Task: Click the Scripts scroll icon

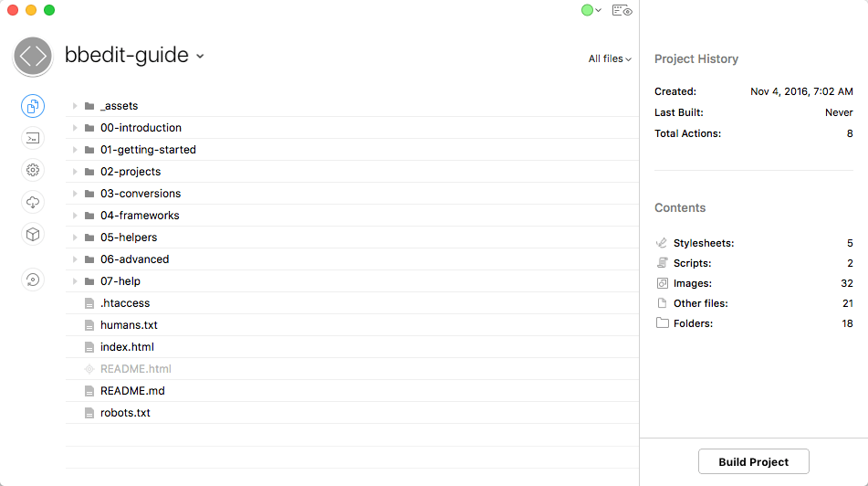Action: pyautogui.click(x=662, y=263)
